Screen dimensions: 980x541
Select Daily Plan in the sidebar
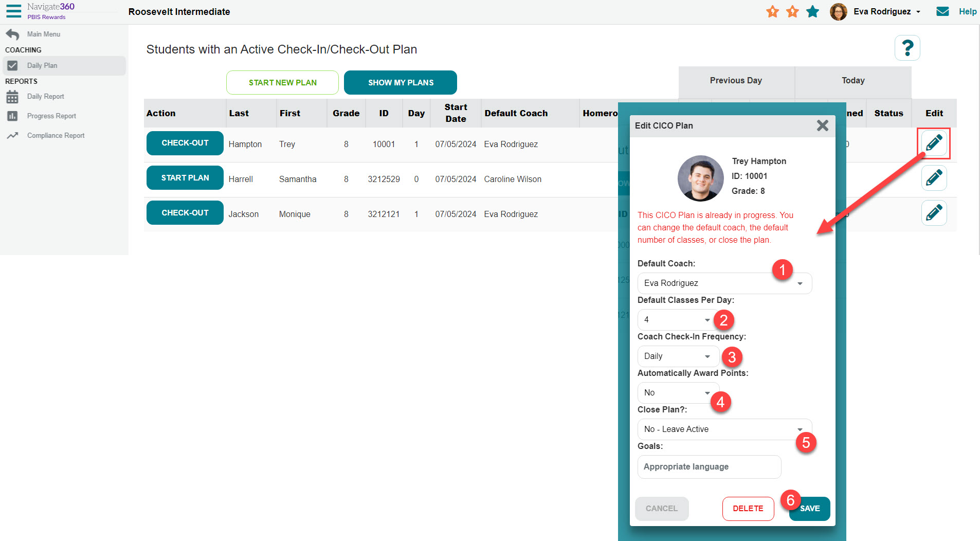click(43, 65)
